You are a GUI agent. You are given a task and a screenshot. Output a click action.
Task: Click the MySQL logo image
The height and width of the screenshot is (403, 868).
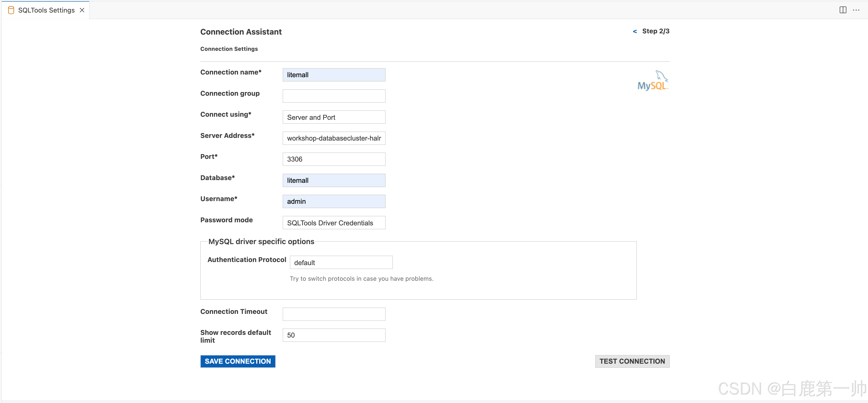(653, 80)
